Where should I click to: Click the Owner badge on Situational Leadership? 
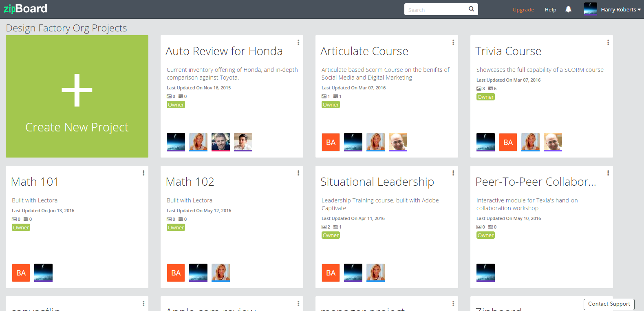tap(331, 235)
